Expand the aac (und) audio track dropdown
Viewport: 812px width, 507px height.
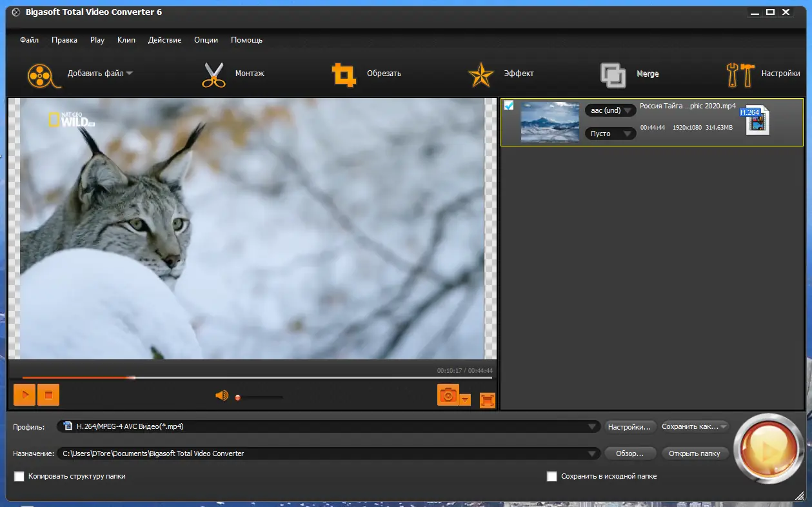pos(610,111)
